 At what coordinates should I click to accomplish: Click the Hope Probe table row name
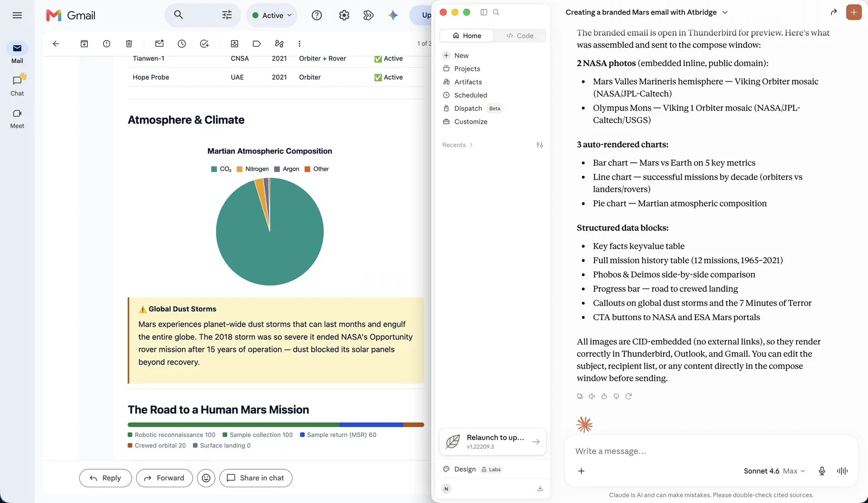(x=151, y=78)
